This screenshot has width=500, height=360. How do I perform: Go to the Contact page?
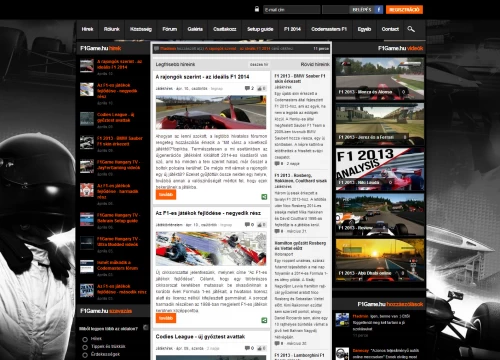click(x=390, y=29)
